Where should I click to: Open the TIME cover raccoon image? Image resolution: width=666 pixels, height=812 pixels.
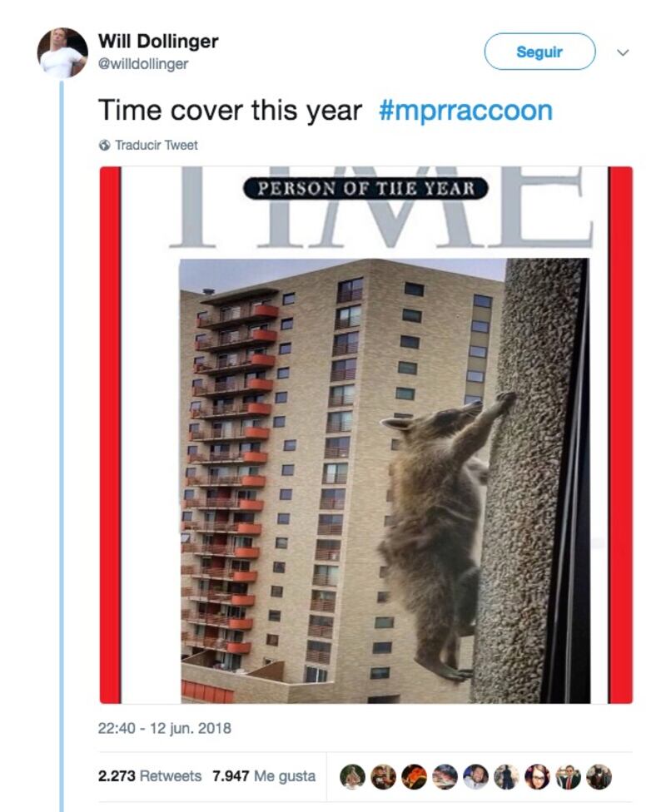click(366, 434)
